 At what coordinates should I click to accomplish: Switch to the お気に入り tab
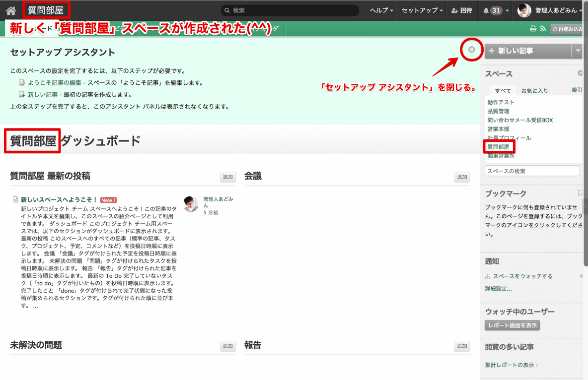pos(534,91)
